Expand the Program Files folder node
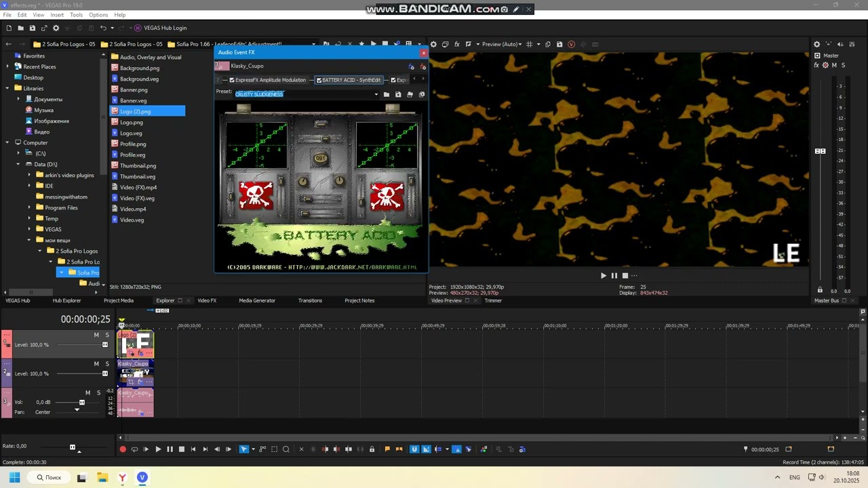 tap(29, 207)
